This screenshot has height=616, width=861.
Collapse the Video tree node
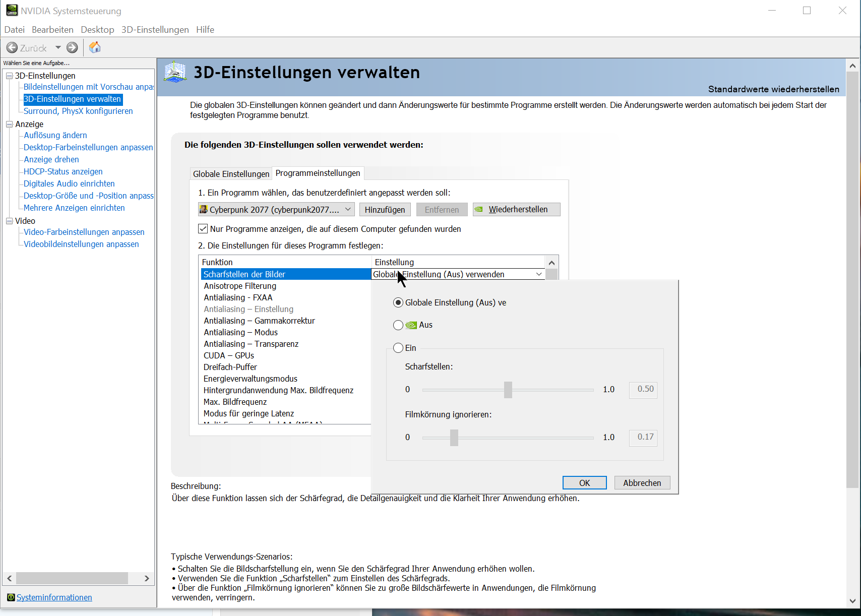pos(9,221)
